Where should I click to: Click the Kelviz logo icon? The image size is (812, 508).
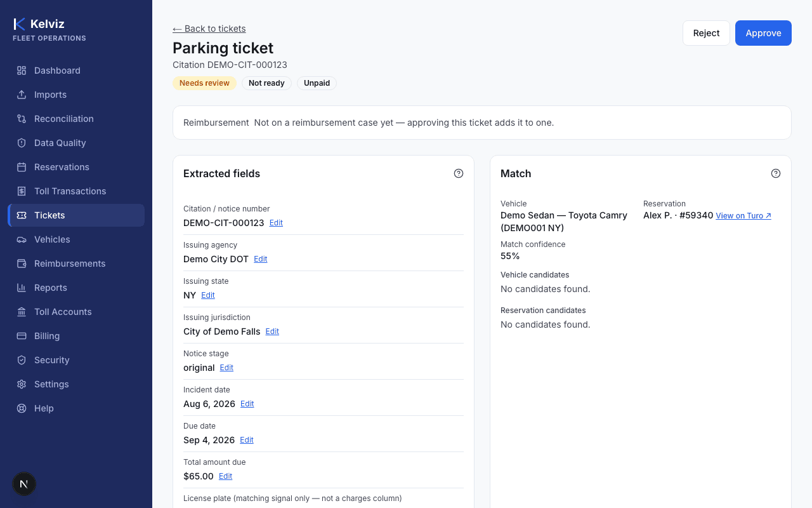pyautogui.click(x=19, y=24)
